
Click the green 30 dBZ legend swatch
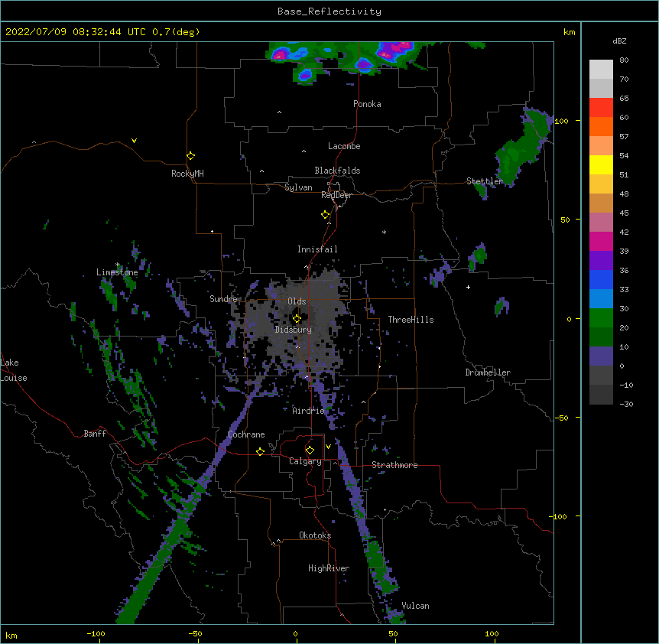[x=601, y=318]
